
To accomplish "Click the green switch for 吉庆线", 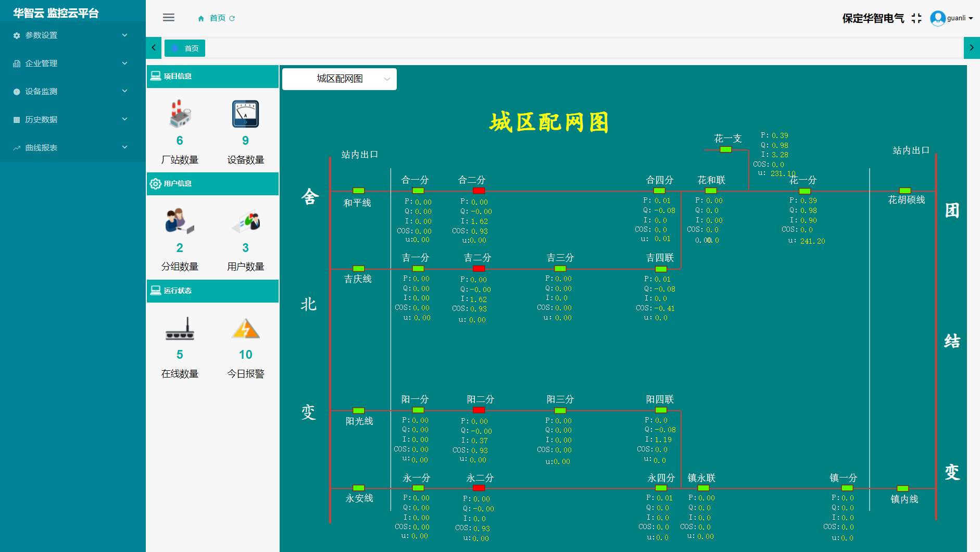I will click(x=359, y=269).
